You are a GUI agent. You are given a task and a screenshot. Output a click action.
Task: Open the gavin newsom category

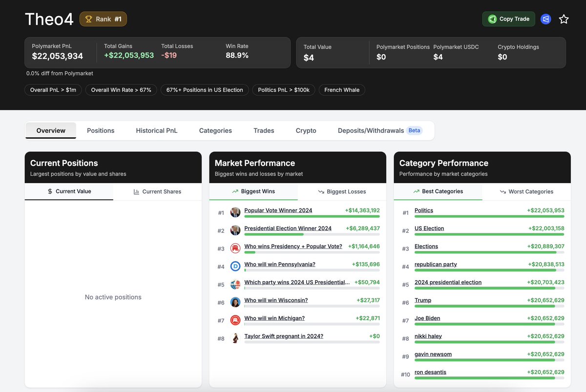click(x=433, y=354)
